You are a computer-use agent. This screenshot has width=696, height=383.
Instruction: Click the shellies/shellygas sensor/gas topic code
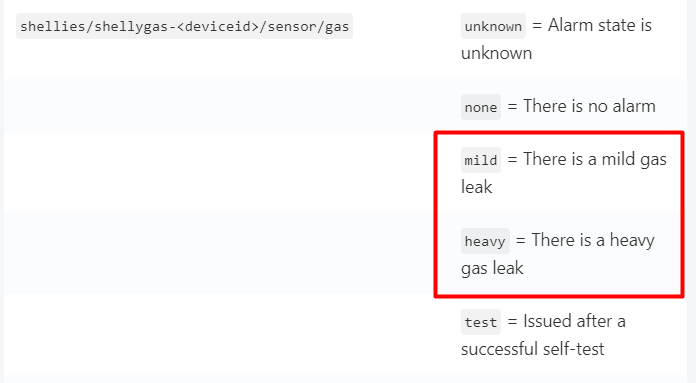pyautogui.click(x=184, y=26)
